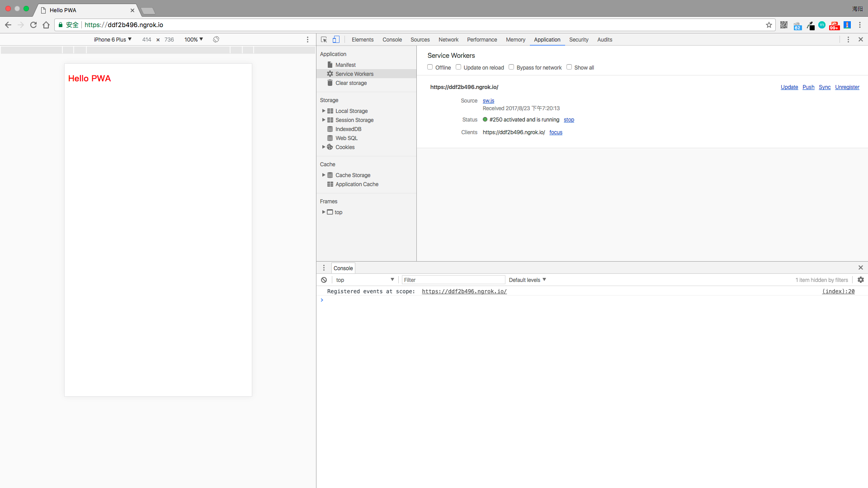868x488 pixels.
Task: Expand the top frame node
Action: click(x=323, y=212)
